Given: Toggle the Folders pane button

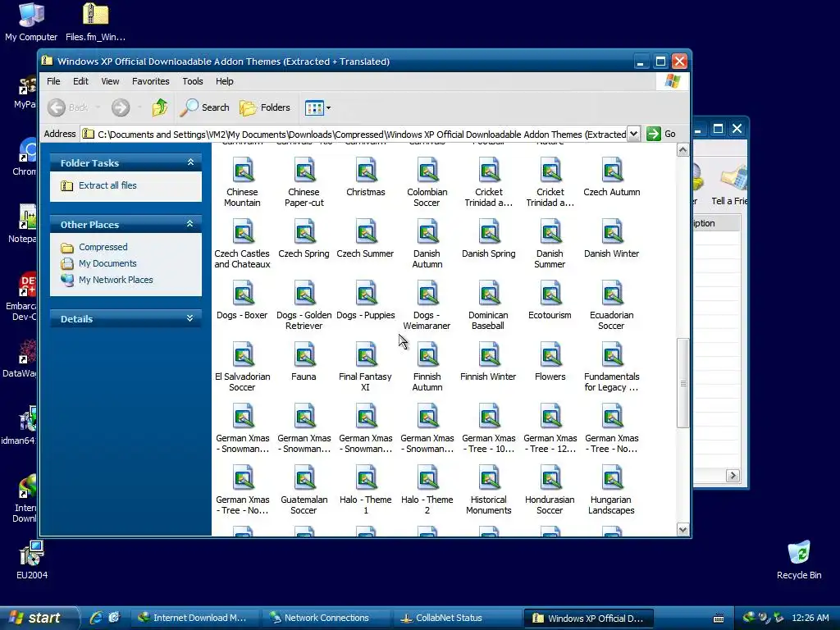Looking at the screenshot, I should pos(265,107).
